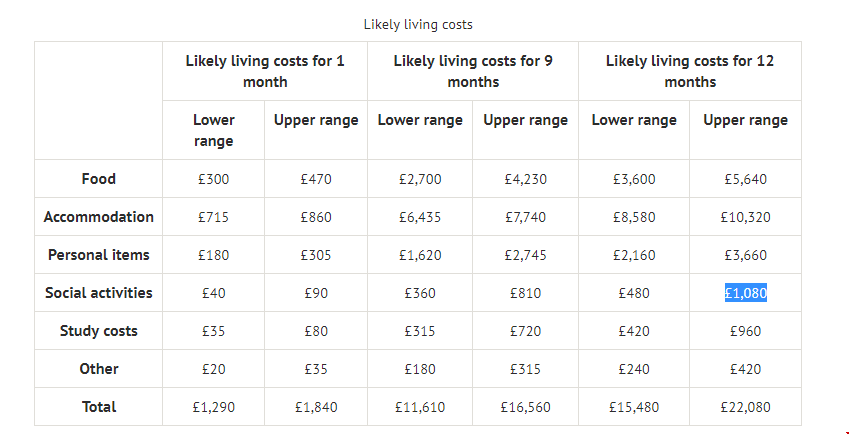The width and height of the screenshot is (849, 434).
Task: Click the Total row header
Action: point(99,407)
